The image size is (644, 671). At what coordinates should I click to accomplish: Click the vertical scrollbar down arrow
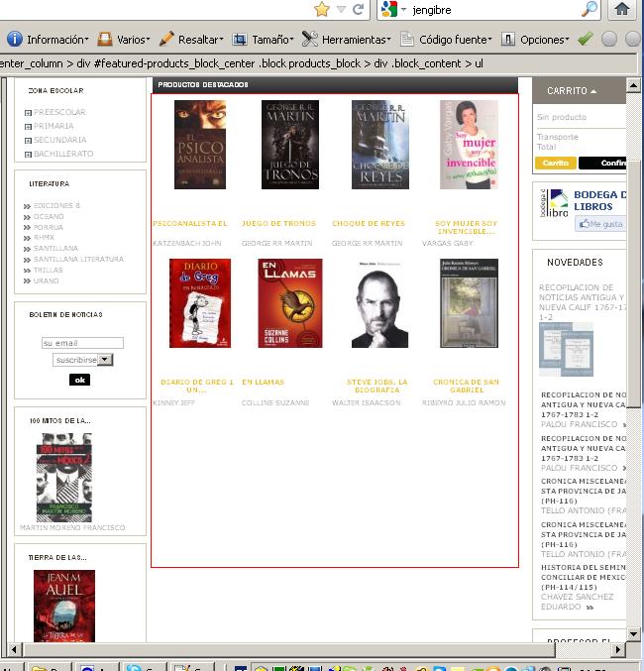tap(633, 633)
